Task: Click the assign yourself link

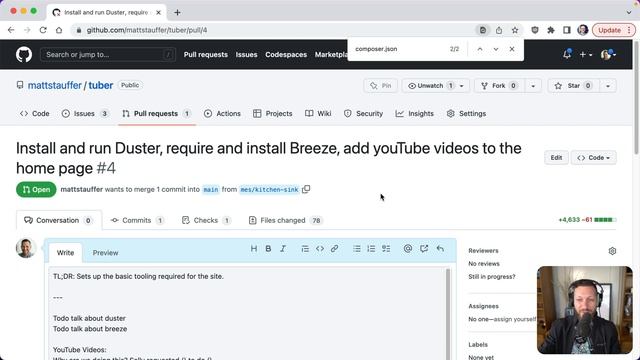Action: pos(515,319)
